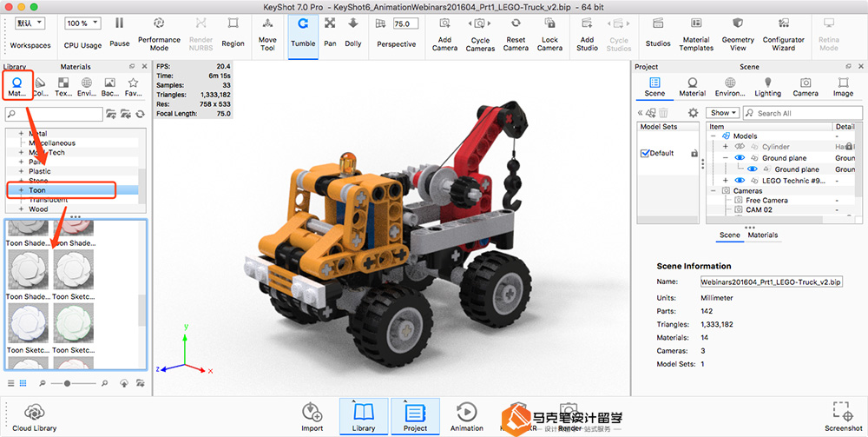Screen dimensions: 868x437
Task: Expand the Toon material folder
Action: click(21, 190)
